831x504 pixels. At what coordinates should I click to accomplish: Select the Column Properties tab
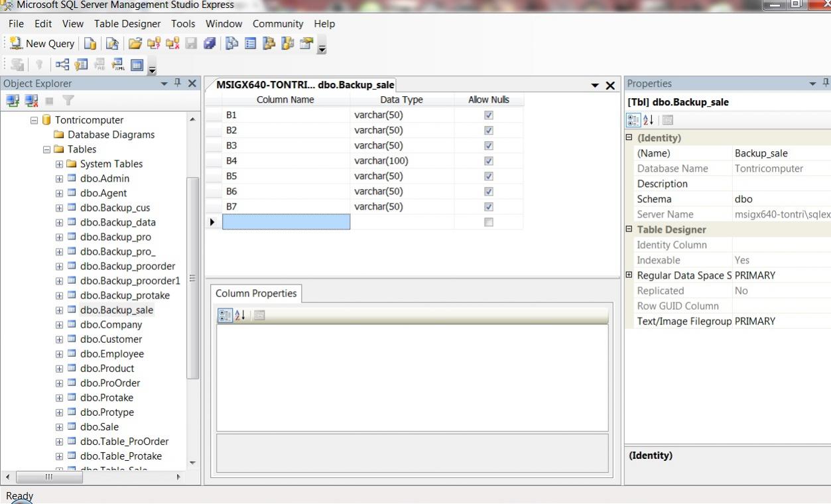click(256, 293)
